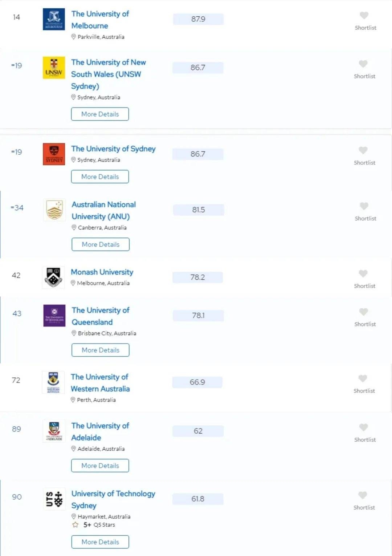Click the Monash University shield logo

pos(53,277)
